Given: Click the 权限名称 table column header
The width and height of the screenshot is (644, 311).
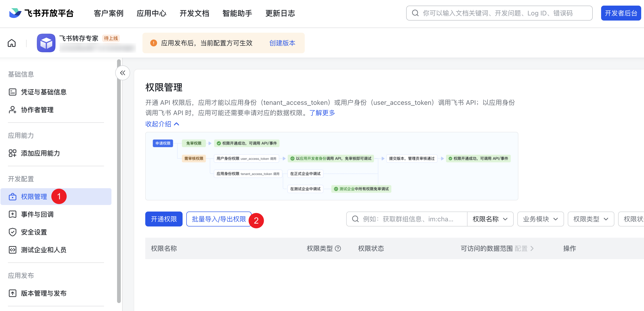Looking at the screenshot, I should point(164,248).
